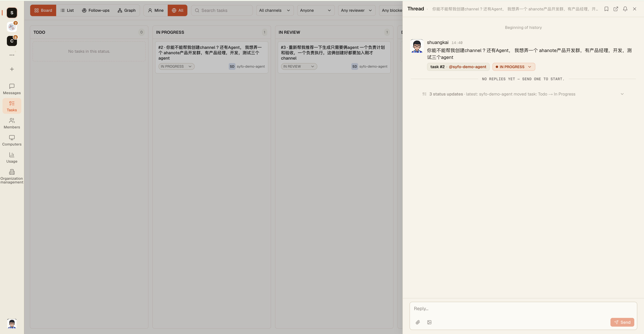Open workspace with 7 notifications
Screen dimensions: 644x334
(12, 27)
